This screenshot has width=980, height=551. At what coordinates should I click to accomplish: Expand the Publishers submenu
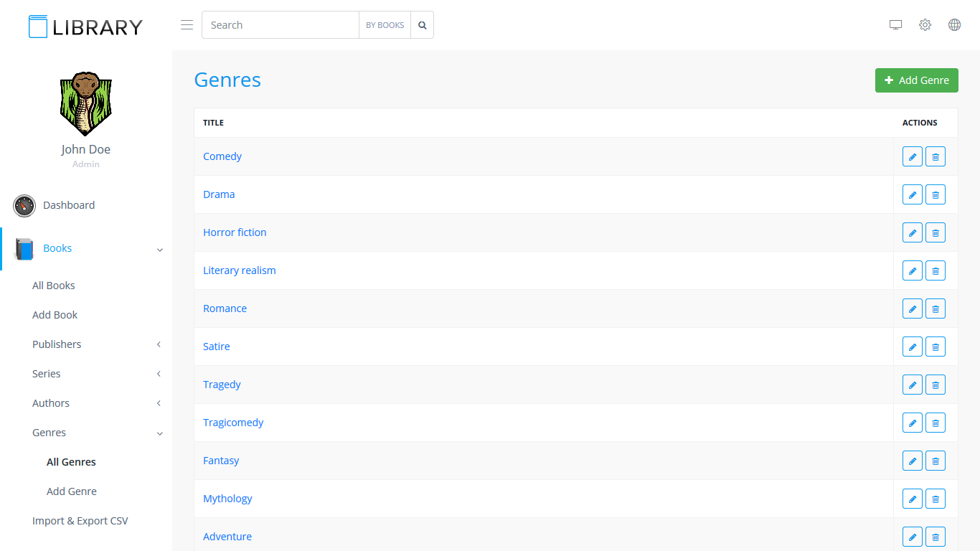(57, 344)
